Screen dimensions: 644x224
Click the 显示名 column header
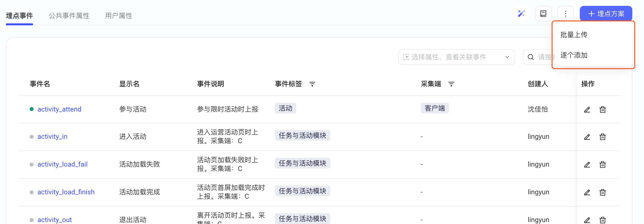coord(129,84)
